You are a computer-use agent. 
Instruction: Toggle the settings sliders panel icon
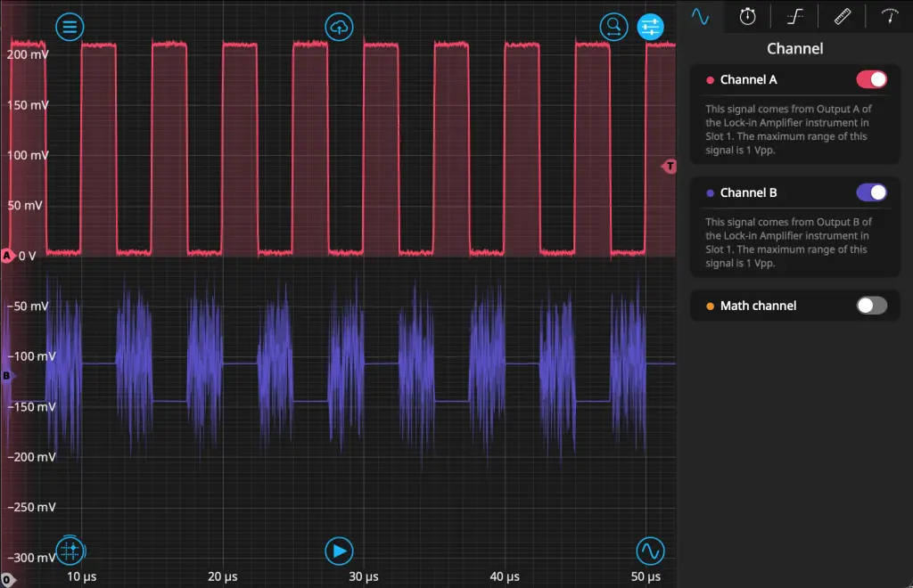tap(650, 27)
